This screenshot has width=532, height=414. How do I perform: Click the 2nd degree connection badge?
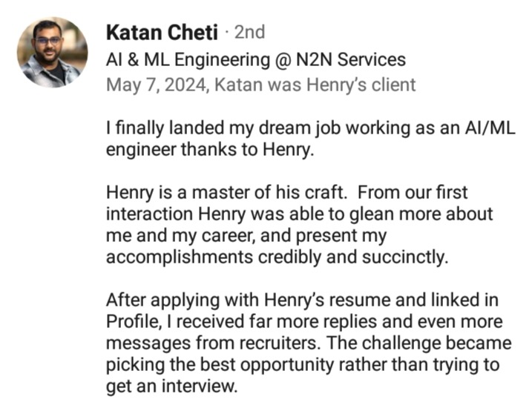pos(249,33)
